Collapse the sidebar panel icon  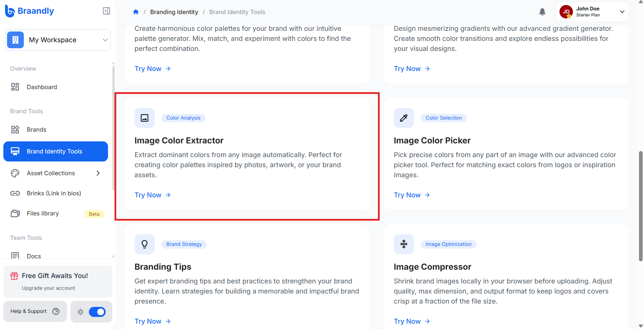tap(106, 11)
